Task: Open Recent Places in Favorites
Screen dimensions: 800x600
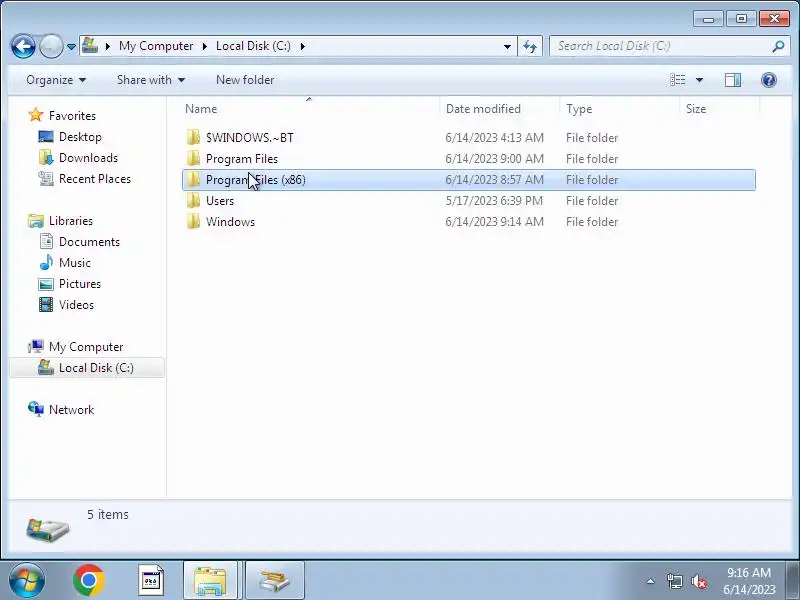Action: [95, 179]
